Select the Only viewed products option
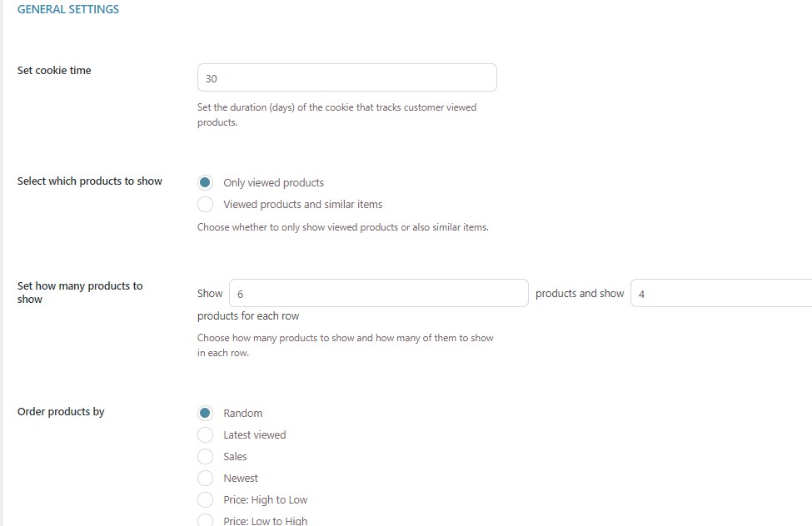This screenshot has width=812, height=526. tap(205, 182)
